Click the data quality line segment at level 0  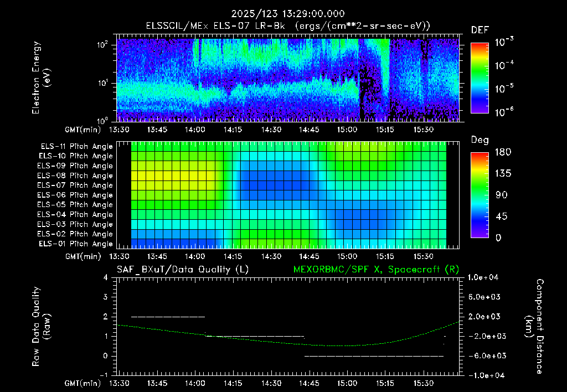[x=374, y=356]
